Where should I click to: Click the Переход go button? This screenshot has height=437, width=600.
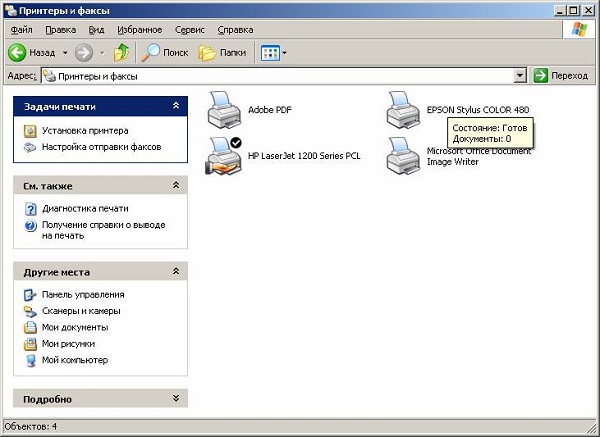coord(561,76)
